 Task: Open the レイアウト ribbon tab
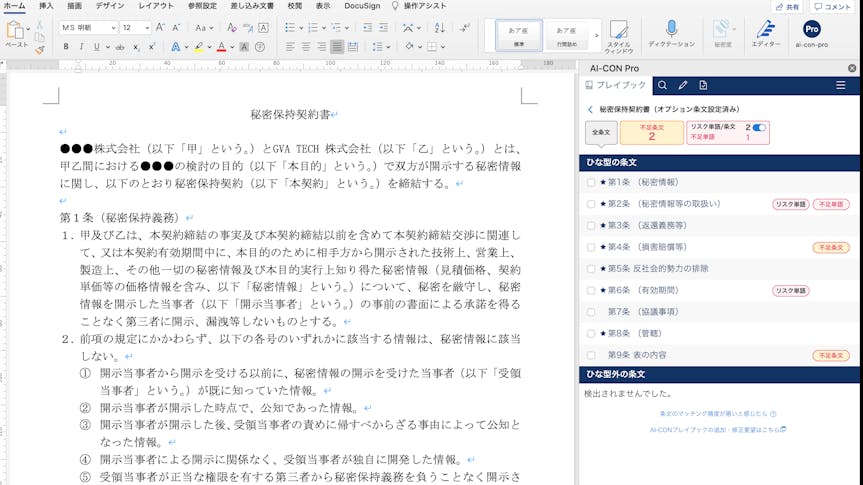point(156,6)
